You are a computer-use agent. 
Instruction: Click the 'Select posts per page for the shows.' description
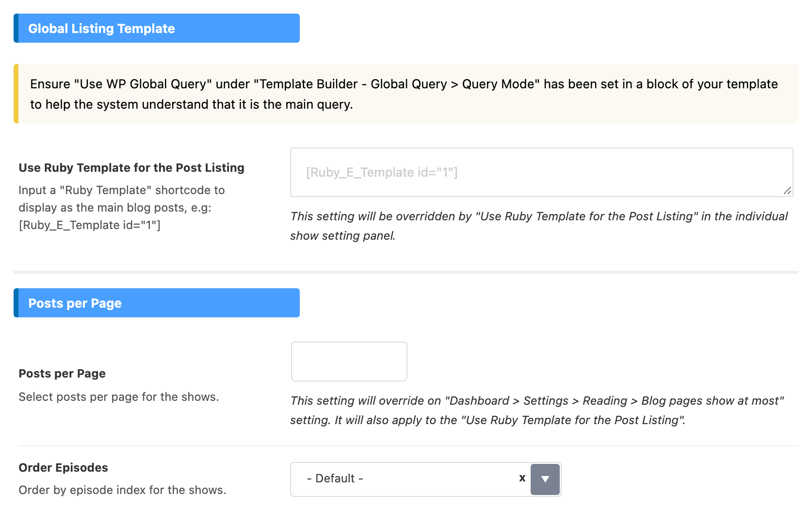click(119, 397)
